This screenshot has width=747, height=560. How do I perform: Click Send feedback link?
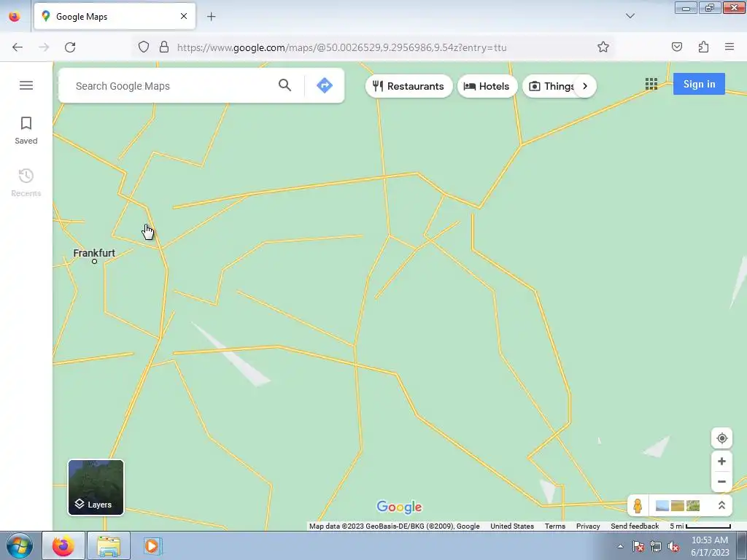coord(635,526)
